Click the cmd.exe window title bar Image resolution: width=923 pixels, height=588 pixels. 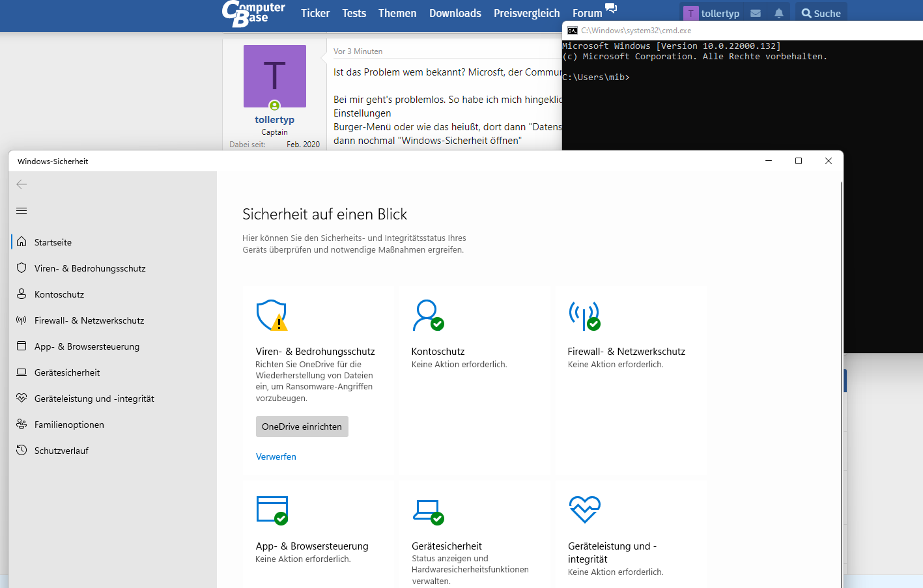743,31
